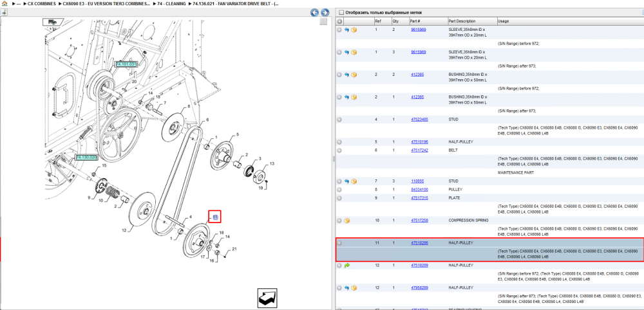Go to previous diagram with blue back arrow
This screenshot has width=644, height=310.
click(x=315, y=13)
